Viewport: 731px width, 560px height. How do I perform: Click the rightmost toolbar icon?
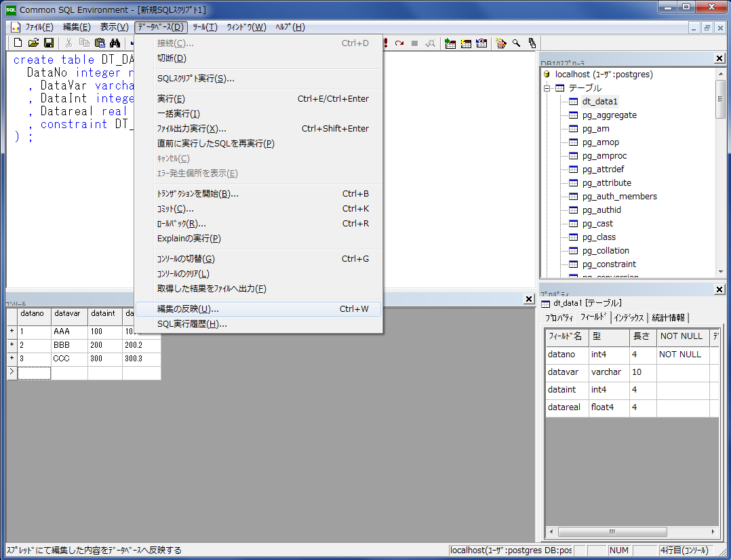pos(532,43)
